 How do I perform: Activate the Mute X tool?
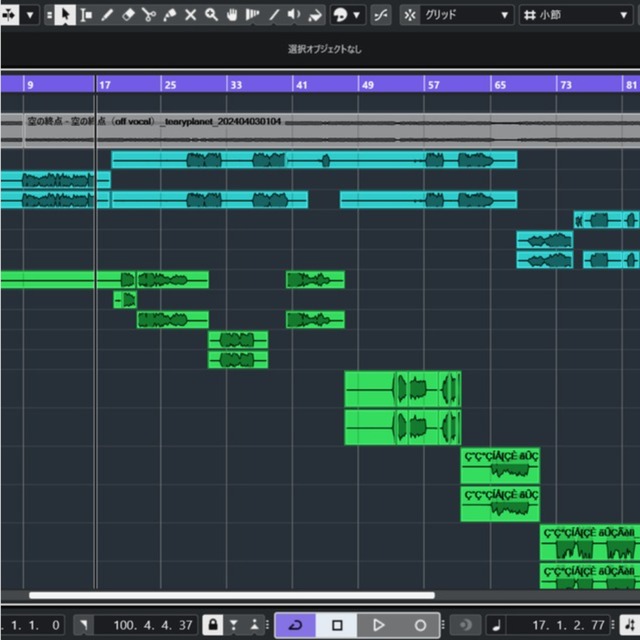click(x=190, y=15)
